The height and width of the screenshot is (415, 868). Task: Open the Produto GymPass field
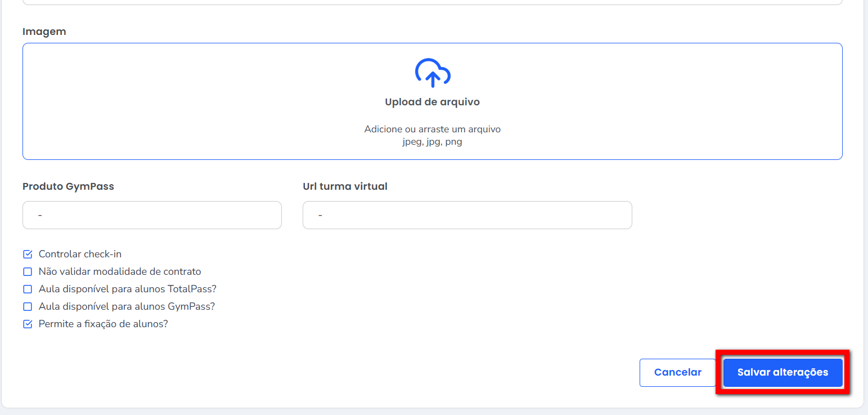(152, 215)
